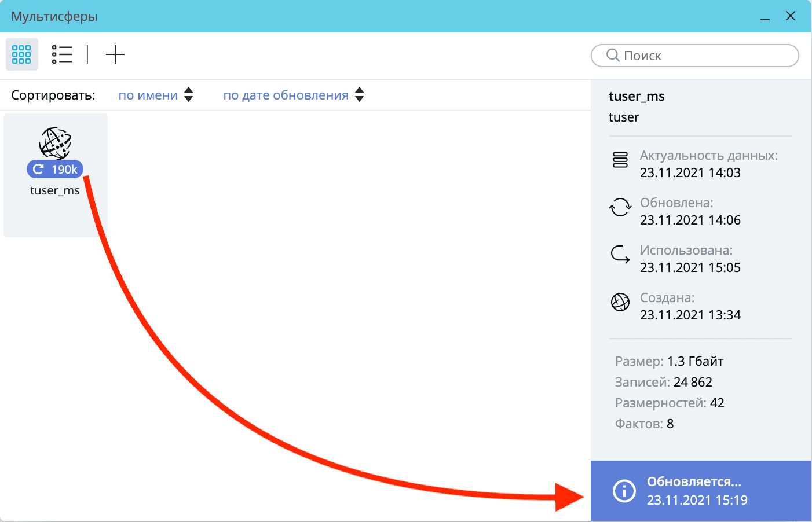This screenshot has height=522, width=812.
Task: Click the data relevance database icon
Action: pos(620,160)
